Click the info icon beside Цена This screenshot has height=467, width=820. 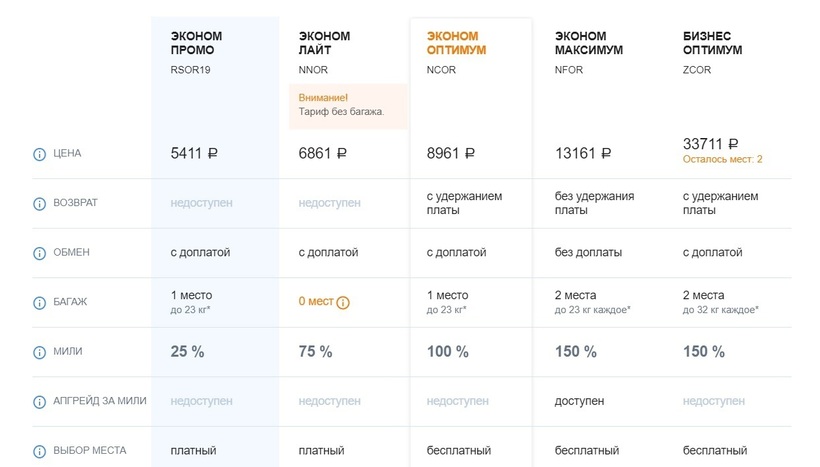40,154
